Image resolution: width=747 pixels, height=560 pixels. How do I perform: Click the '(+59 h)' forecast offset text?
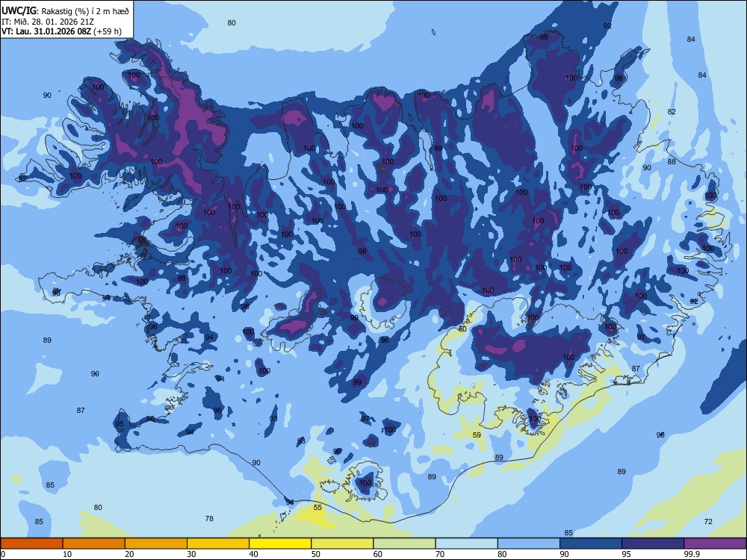point(107,31)
